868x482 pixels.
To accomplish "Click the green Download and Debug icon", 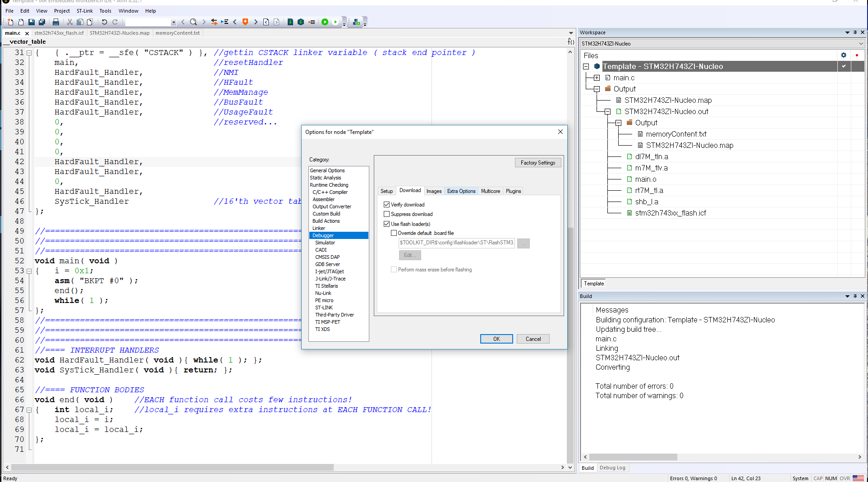I will (325, 22).
